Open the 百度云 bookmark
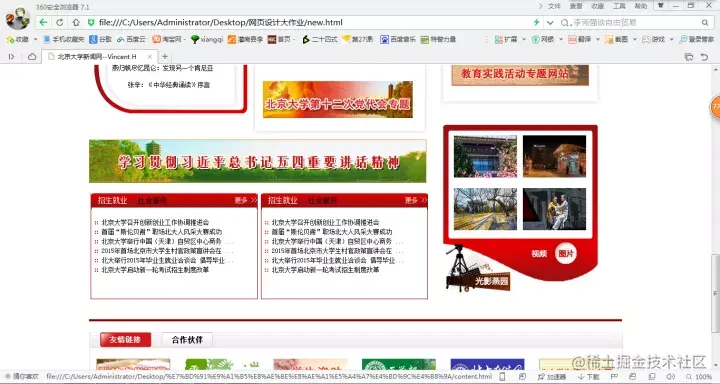The height and width of the screenshot is (384, 720). (x=131, y=40)
